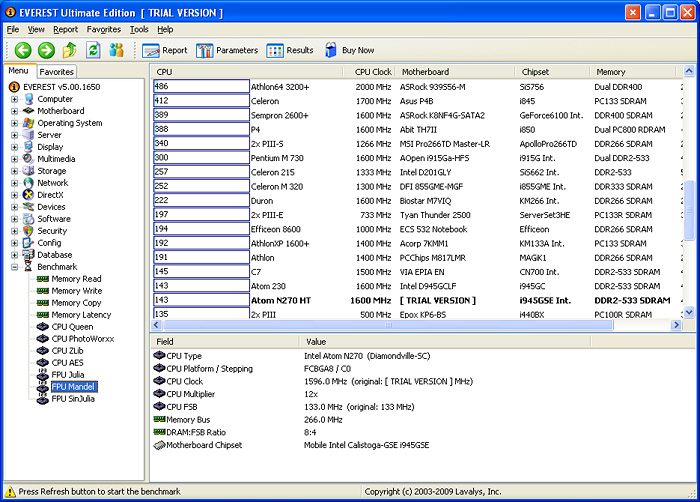
Task: Expand the Operating System tree node
Action: point(14,123)
